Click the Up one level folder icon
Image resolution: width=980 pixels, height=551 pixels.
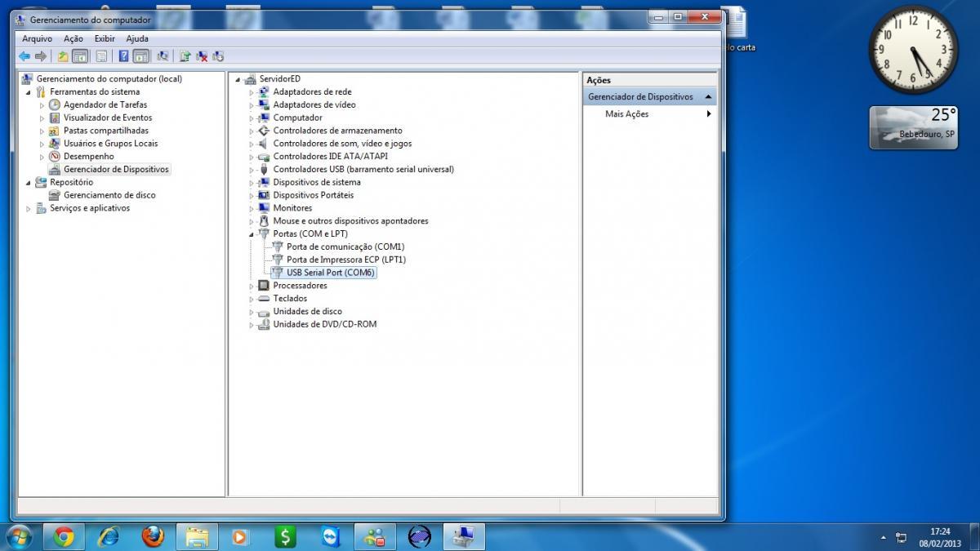(x=63, y=56)
